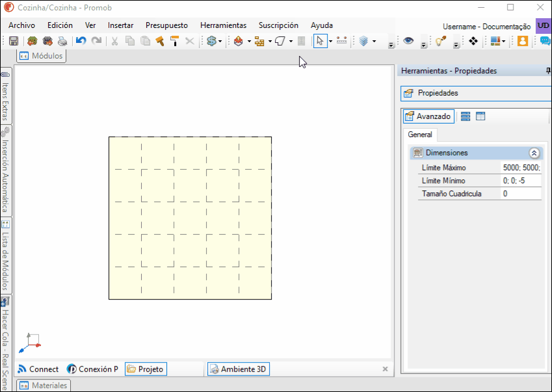Open the blue layers stack icon
The image size is (552, 392).
pyautogui.click(x=363, y=41)
